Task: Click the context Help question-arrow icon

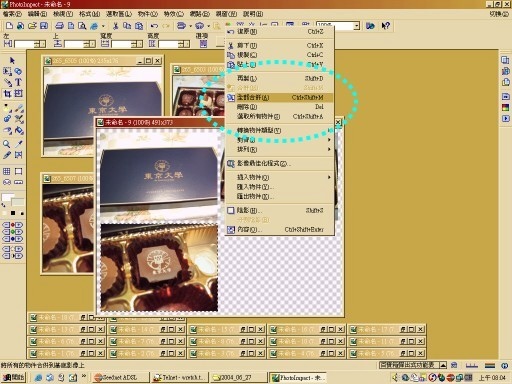Action: click(x=385, y=26)
